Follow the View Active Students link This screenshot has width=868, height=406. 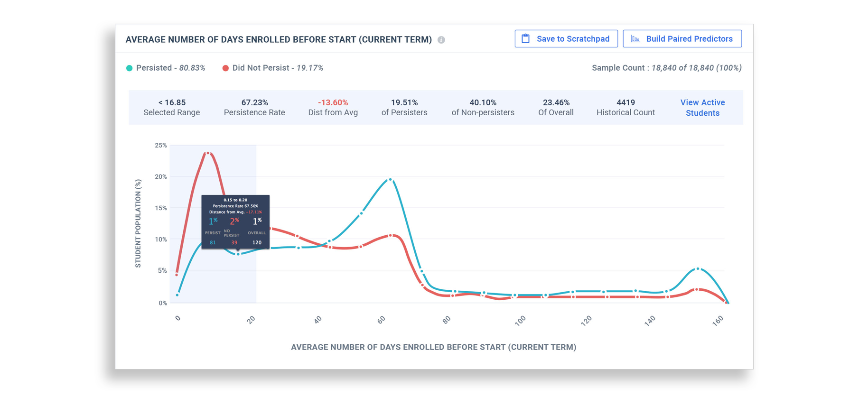(x=702, y=108)
